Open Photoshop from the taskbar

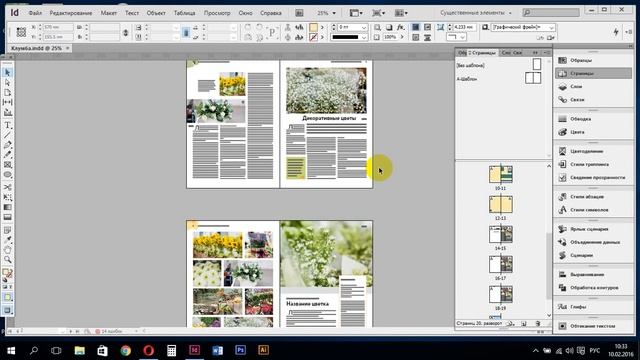[240, 350]
